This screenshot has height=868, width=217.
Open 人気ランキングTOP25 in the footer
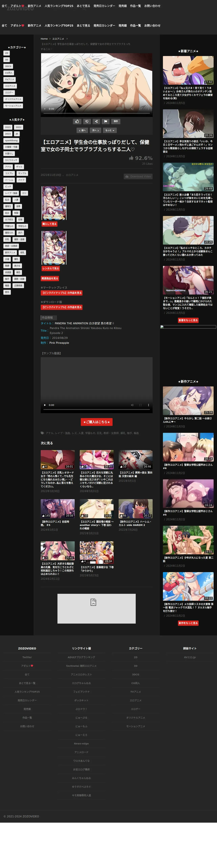27,692
